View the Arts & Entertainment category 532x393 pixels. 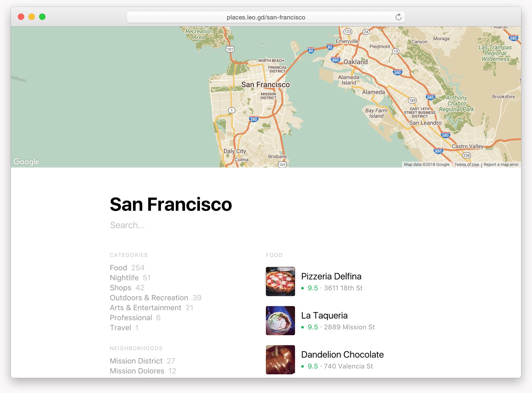146,307
